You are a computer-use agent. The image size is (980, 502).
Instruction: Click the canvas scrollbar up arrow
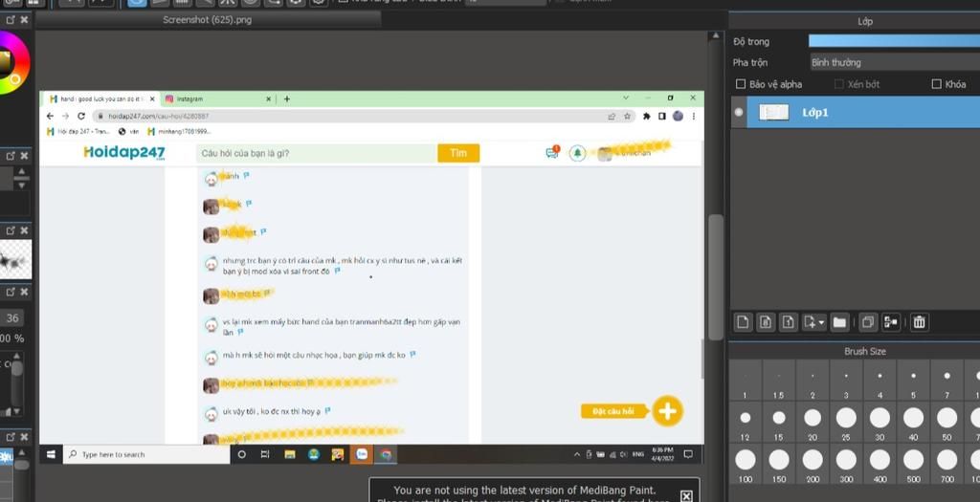pyautogui.click(x=716, y=35)
